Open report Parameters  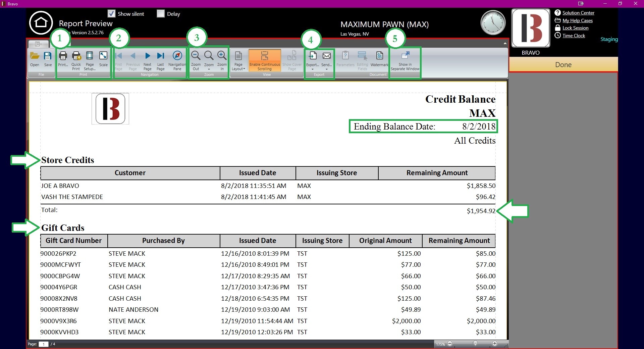(345, 59)
